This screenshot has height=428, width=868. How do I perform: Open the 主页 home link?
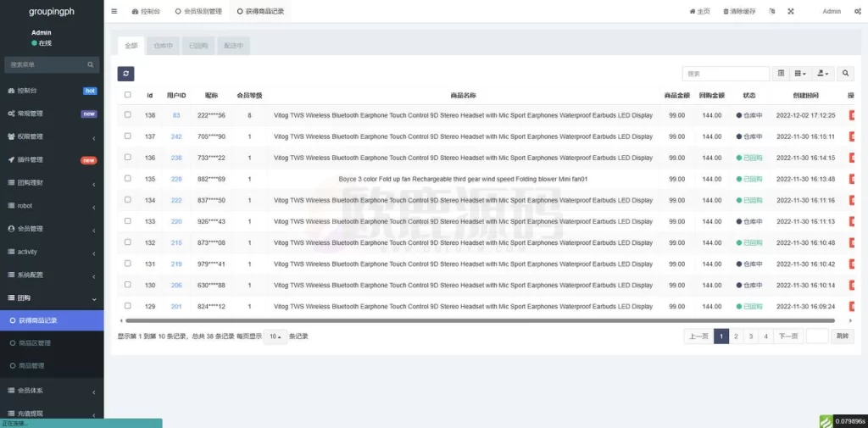point(699,11)
